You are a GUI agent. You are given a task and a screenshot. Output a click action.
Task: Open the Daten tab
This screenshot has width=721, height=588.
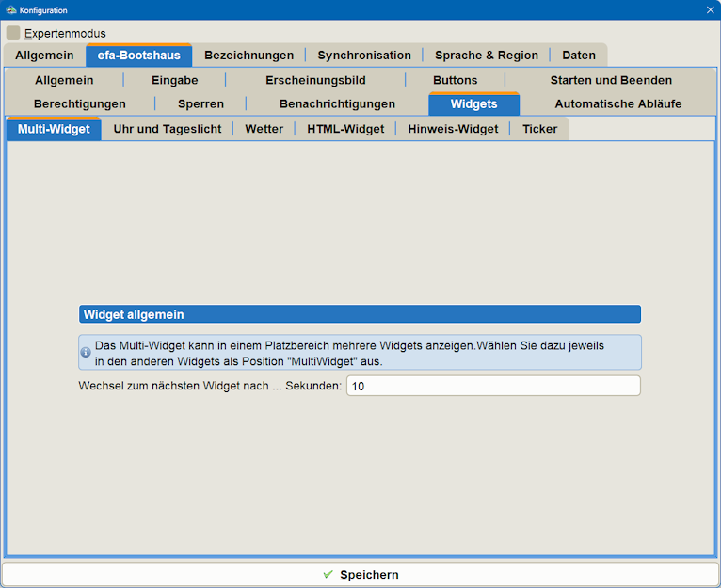pyautogui.click(x=579, y=56)
